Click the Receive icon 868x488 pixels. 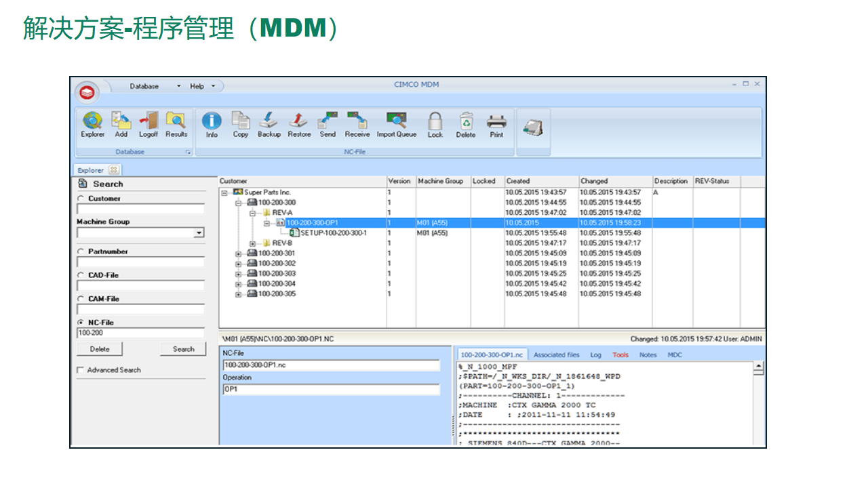click(x=357, y=125)
